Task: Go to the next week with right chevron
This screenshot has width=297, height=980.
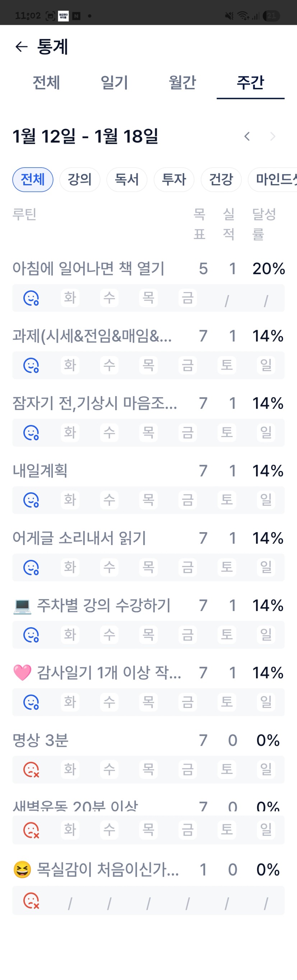Action: [272, 136]
